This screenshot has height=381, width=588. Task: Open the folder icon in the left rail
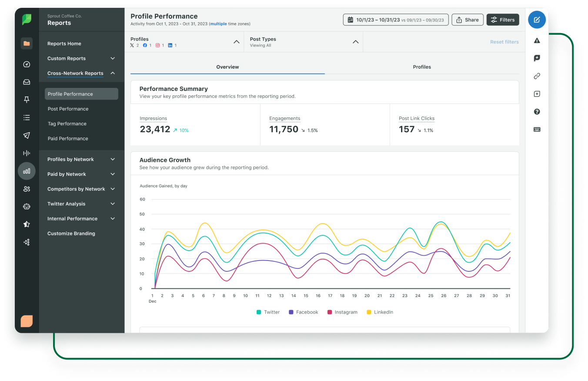(x=27, y=43)
